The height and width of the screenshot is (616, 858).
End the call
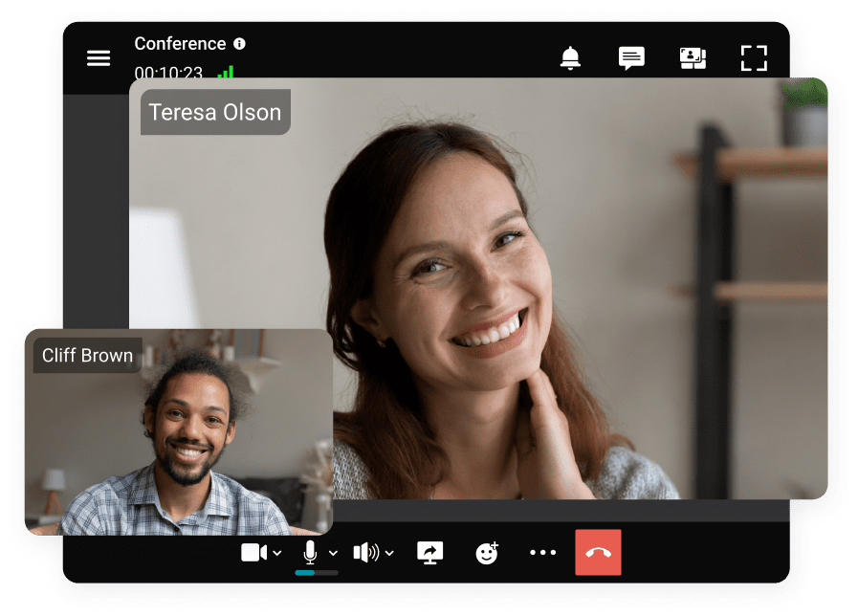point(596,552)
